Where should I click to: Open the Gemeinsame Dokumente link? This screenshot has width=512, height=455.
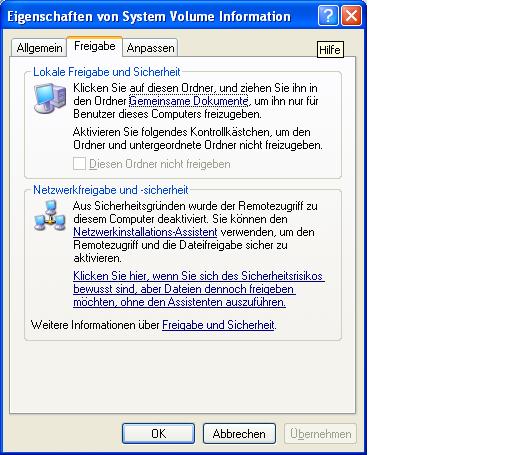coord(188,101)
